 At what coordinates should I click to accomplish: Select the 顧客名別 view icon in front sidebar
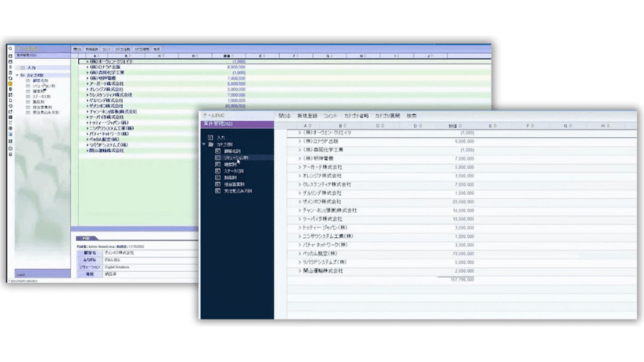pyautogui.click(x=218, y=151)
